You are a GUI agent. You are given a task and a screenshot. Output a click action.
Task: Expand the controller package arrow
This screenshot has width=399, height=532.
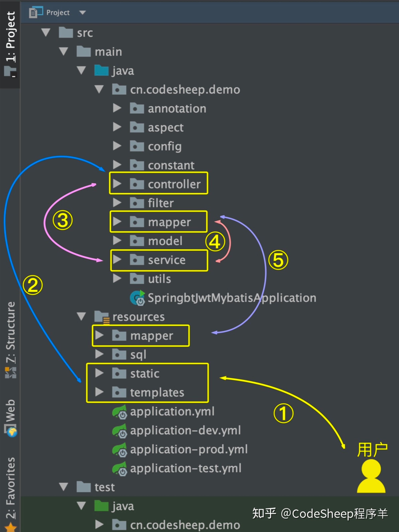[117, 184]
